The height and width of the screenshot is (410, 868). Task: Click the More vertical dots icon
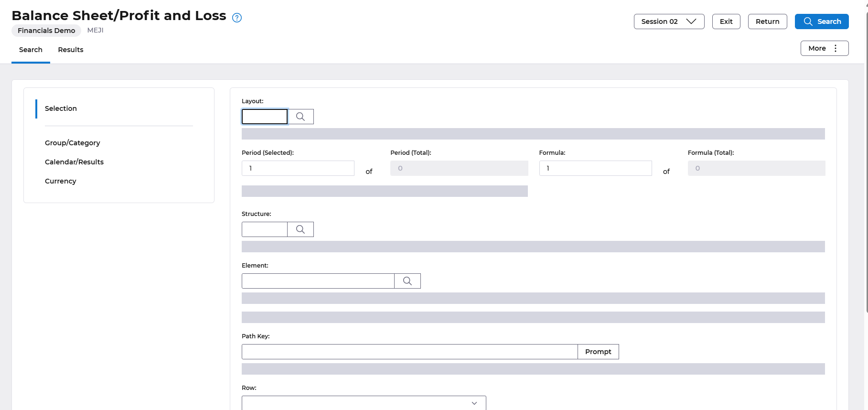click(836, 48)
